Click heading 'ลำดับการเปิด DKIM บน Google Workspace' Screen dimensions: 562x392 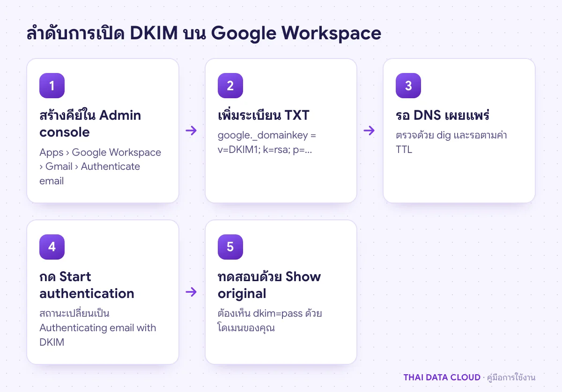point(204,33)
